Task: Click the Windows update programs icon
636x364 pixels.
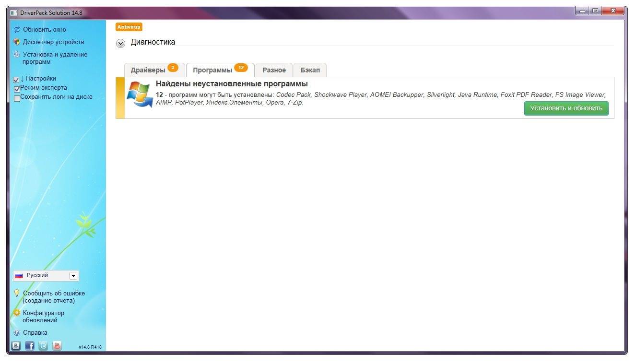Action: [x=140, y=94]
